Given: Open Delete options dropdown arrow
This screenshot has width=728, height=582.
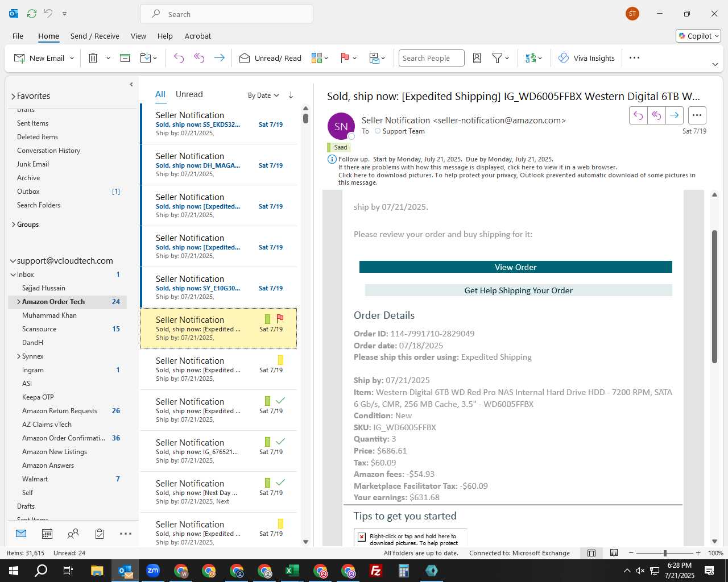Looking at the screenshot, I should click(108, 58).
